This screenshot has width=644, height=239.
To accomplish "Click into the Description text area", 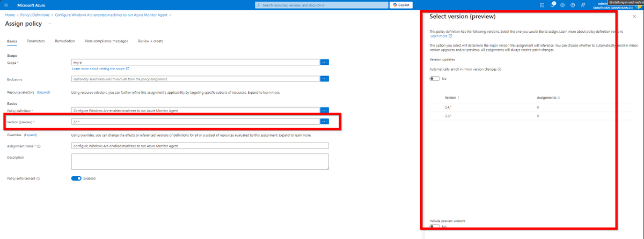I will click(x=200, y=162).
